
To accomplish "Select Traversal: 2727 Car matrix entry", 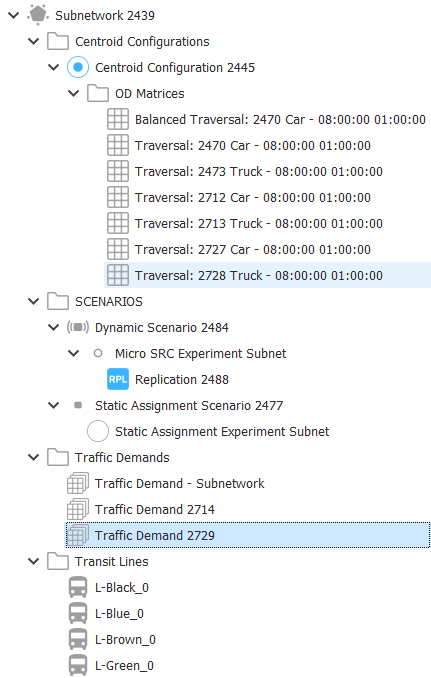I will click(253, 249).
